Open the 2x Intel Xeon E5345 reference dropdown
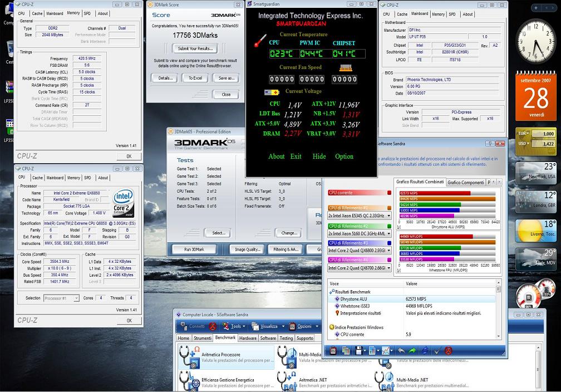Image resolution: width=561 pixels, height=392 pixels. tap(388, 216)
